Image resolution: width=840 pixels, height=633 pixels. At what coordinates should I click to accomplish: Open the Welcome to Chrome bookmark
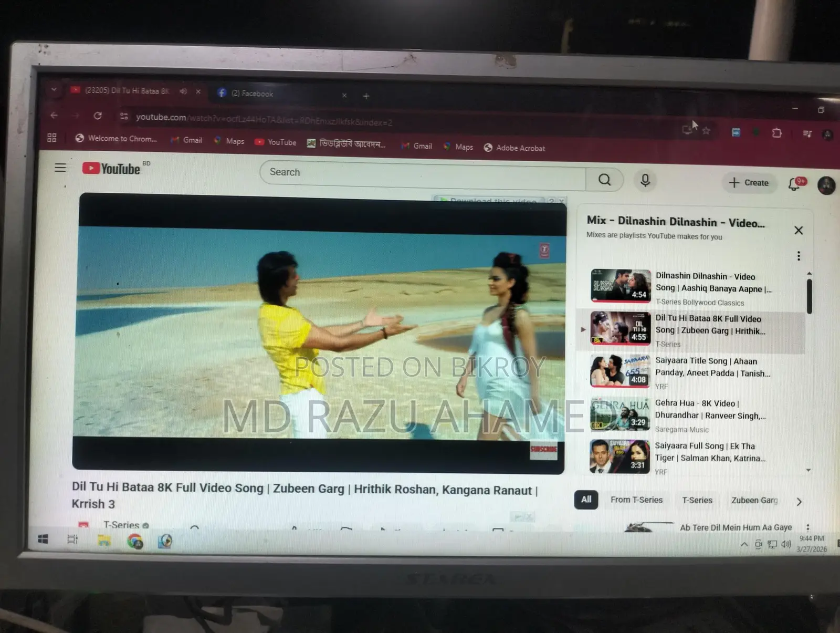[x=116, y=139]
